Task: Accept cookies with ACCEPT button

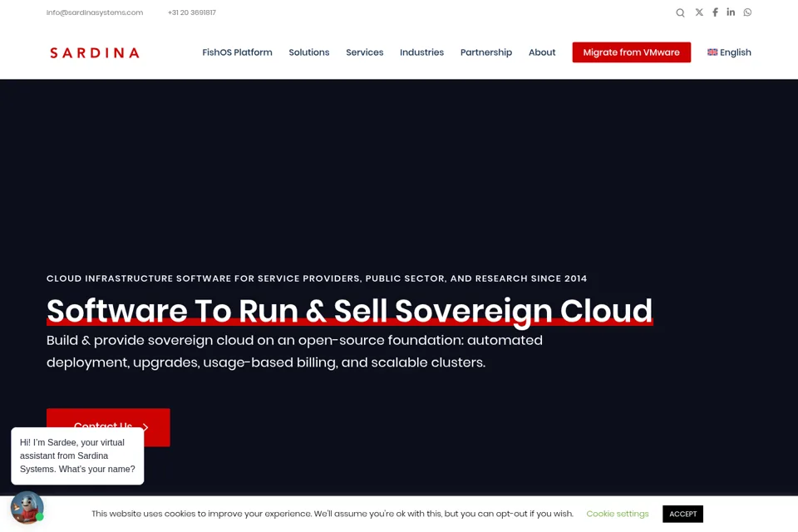Action: tap(683, 514)
